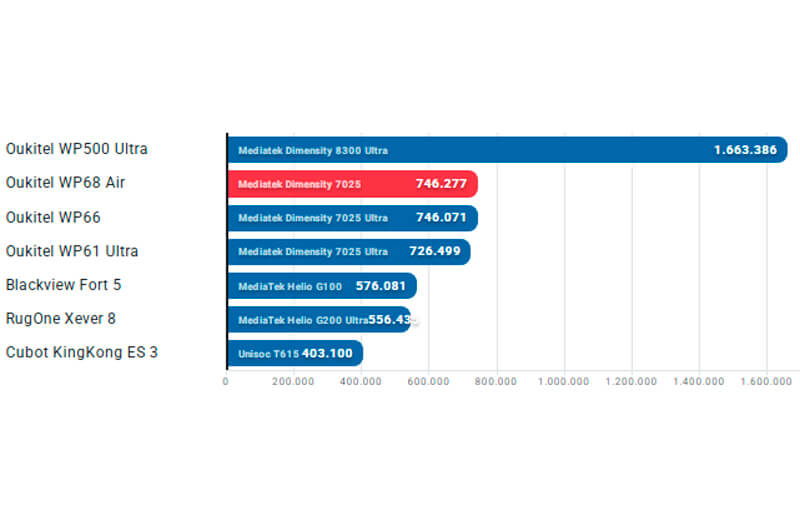Click the red Mediatek Dimensity 7025 bar
Viewport: 800px width, 520px height.
tap(353, 184)
